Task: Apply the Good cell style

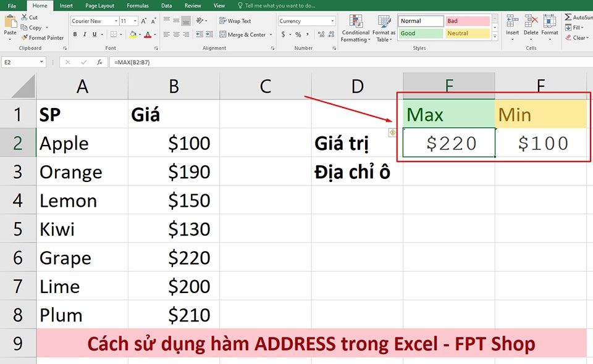Action: pos(420,33)
